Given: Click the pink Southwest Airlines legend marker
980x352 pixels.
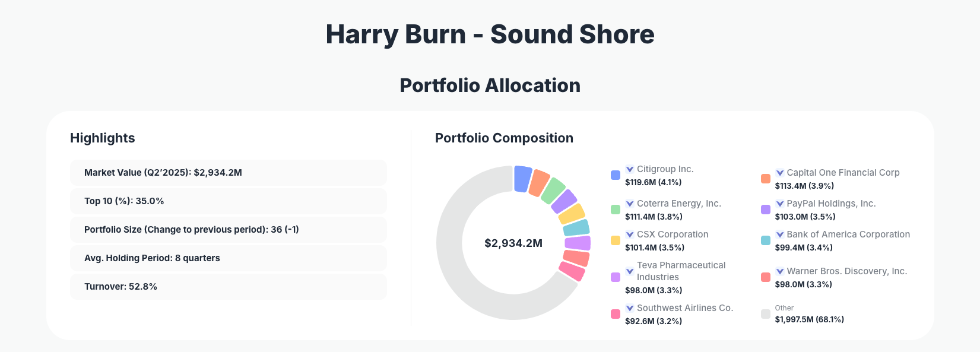Looking at the screenshot, I should (616, 313).
